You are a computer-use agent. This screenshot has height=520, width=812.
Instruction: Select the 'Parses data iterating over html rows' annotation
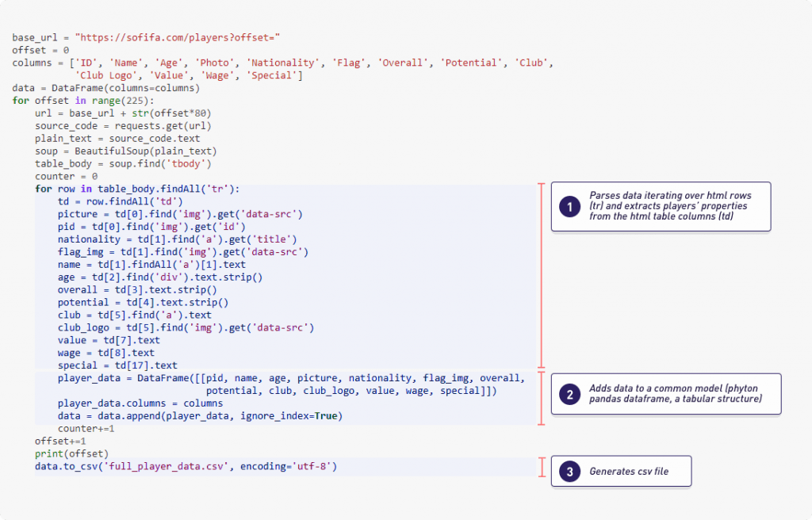[670, 206]
